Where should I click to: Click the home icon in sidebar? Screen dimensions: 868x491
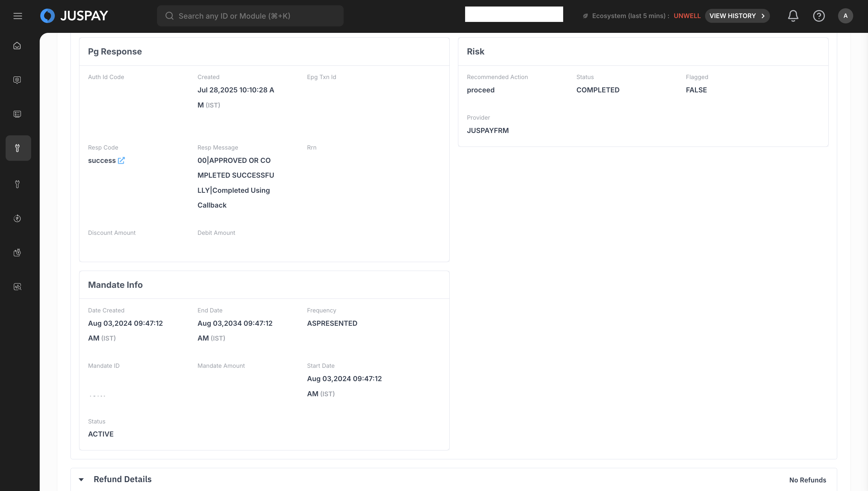(17, 46)
